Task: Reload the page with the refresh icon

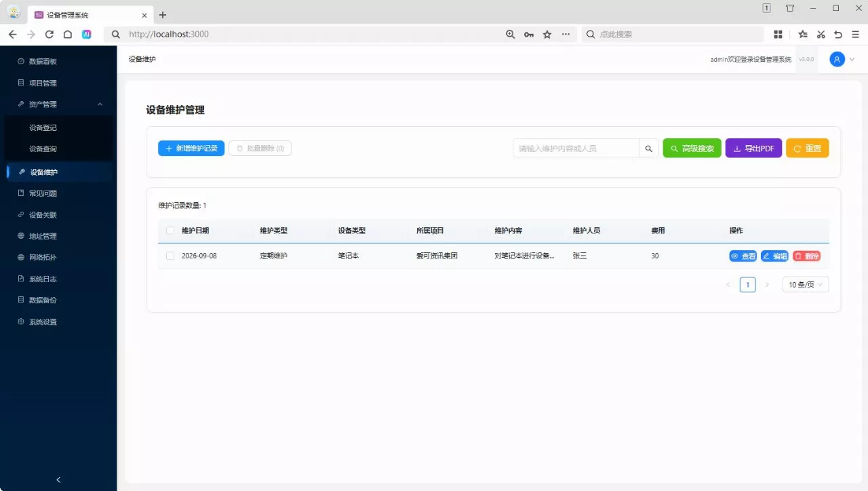Action: [x=50, y=35]
